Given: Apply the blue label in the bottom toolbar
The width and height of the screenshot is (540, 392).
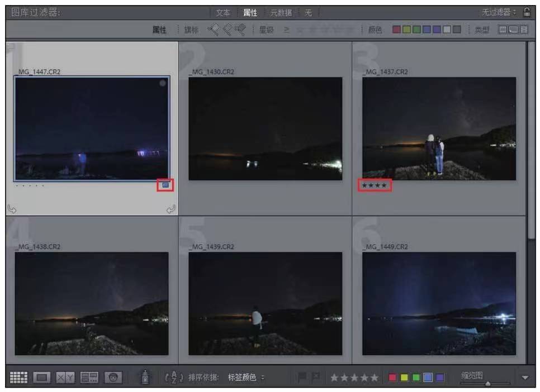Looking at the screenshot, I should 428,377.
